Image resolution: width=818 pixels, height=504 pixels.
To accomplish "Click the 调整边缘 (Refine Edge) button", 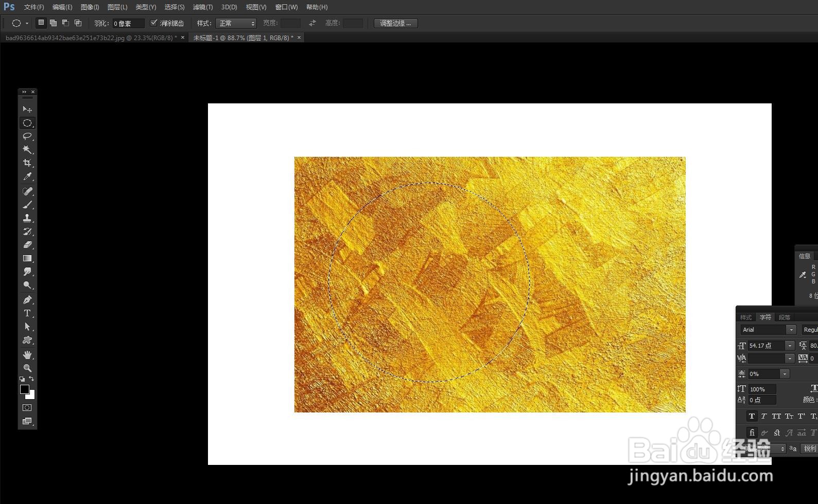I will (395, 23).
